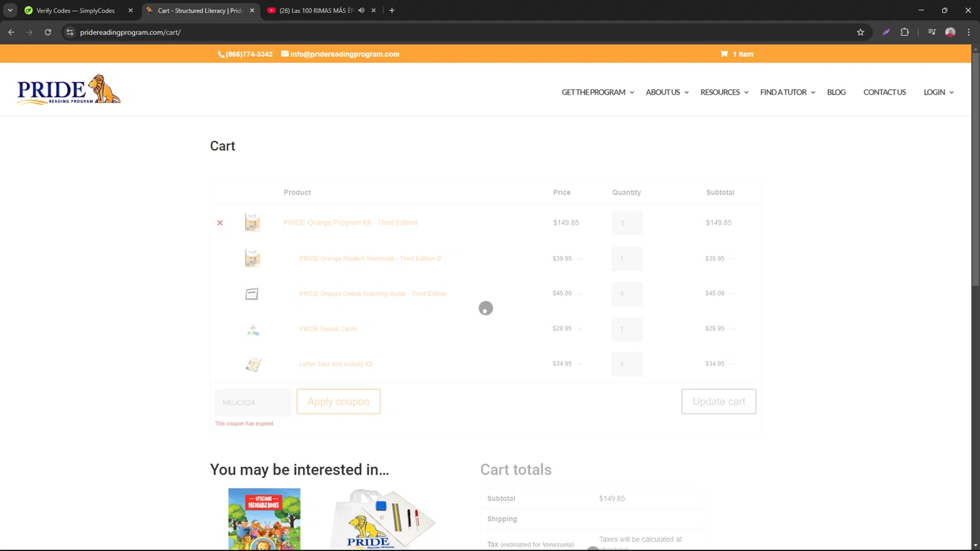Click 'This coupon has expired.' message
980x551 pixels.
pyautogui.click(x=244, y=424)
